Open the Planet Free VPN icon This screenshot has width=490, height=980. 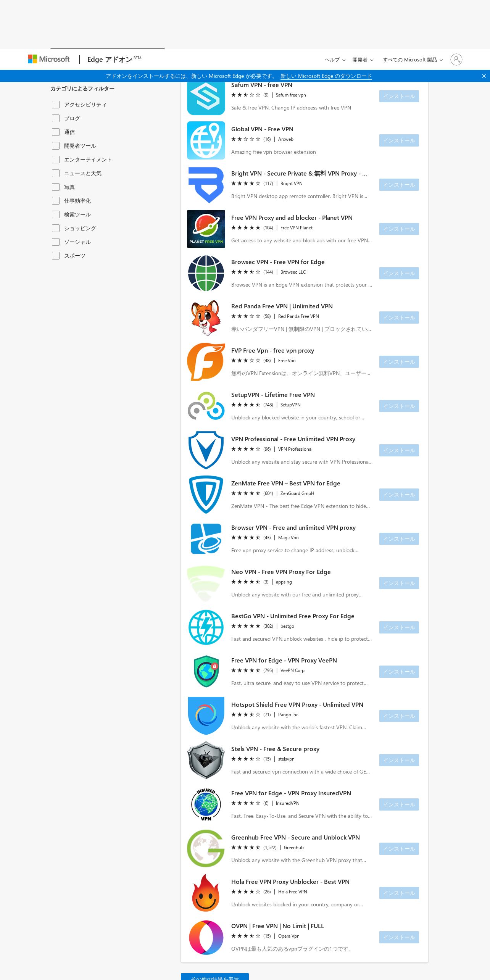click(x=206, y=229)
